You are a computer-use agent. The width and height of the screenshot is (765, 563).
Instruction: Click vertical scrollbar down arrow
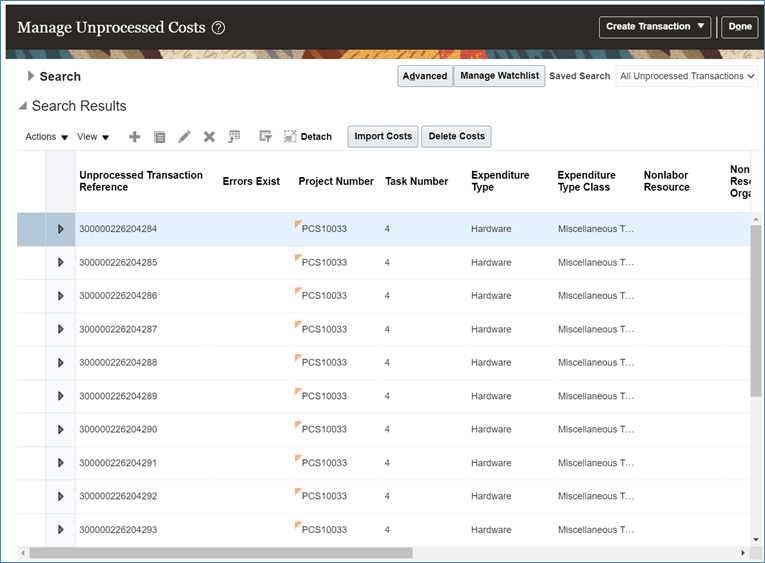coord(756,540)
